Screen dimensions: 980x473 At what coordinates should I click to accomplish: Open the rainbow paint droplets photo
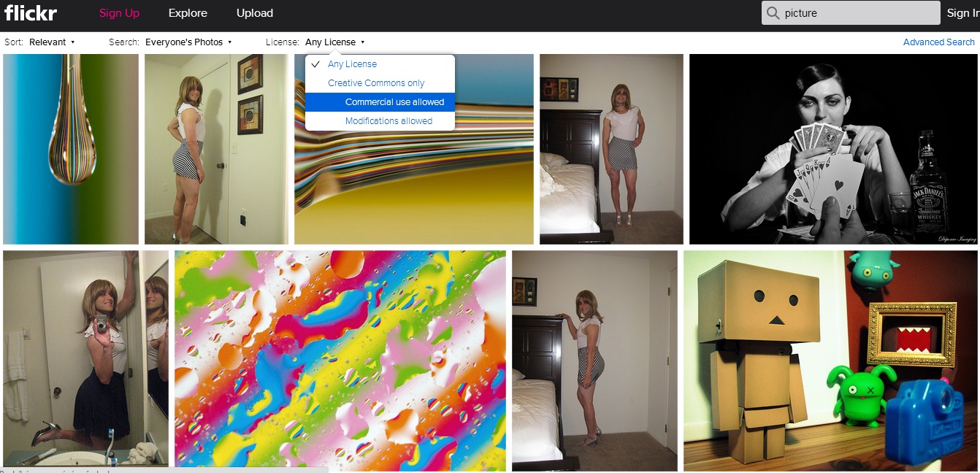click(x=340, y=361)
